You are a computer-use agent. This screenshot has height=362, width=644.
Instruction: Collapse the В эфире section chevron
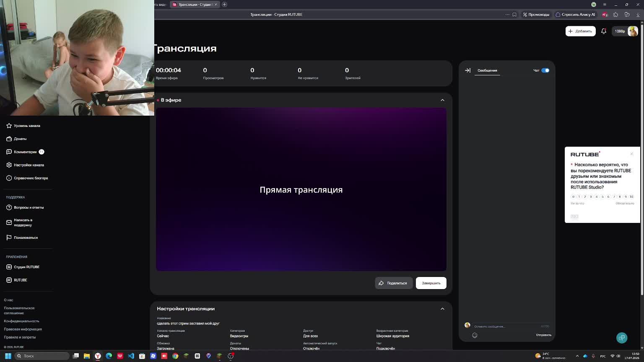(x=442, y=100)
